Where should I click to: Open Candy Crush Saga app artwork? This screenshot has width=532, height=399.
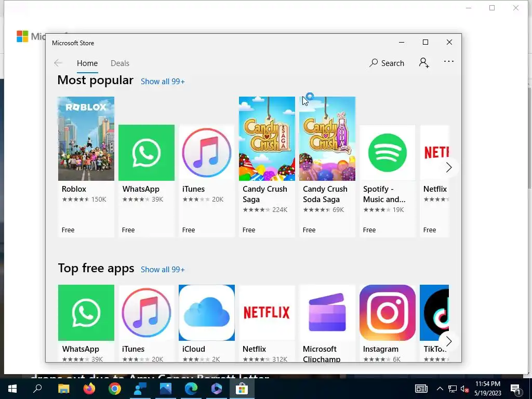(x=267, y=138)
